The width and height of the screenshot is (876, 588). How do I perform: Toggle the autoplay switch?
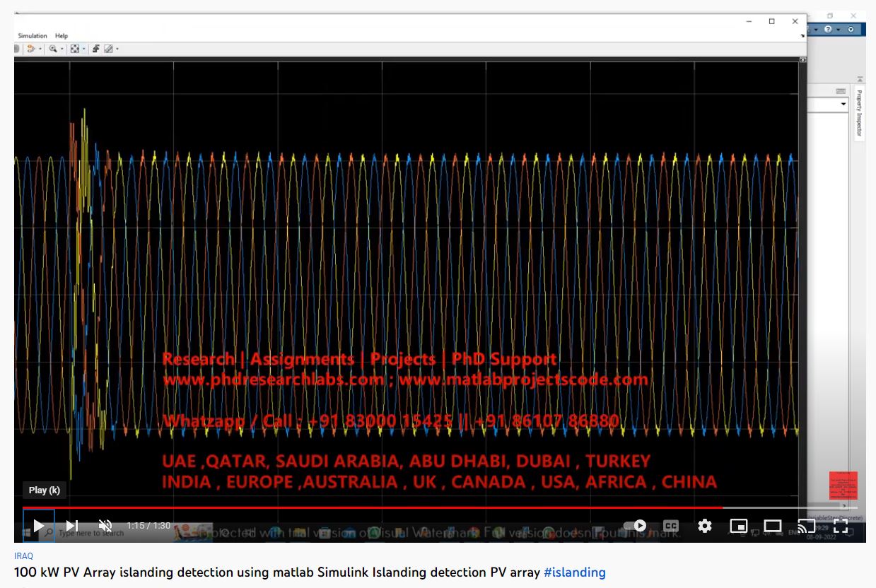pos(636,526)
